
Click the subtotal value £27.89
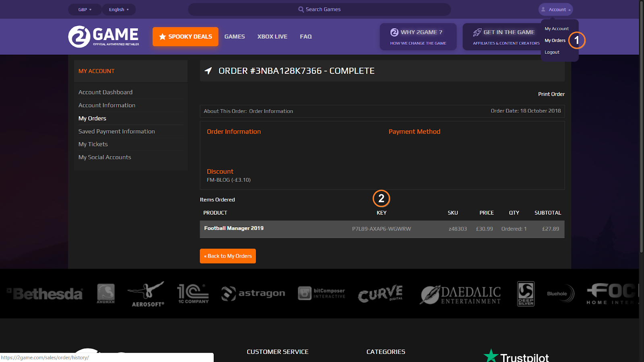551,229
